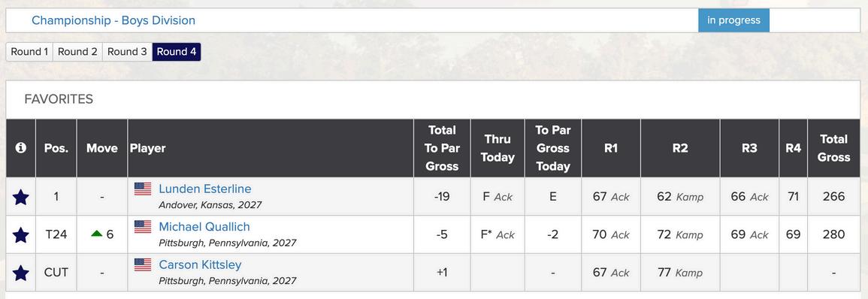Toggle favorite star for Lunden Esterline
The image size is (868, 299).
pos(20,197)
